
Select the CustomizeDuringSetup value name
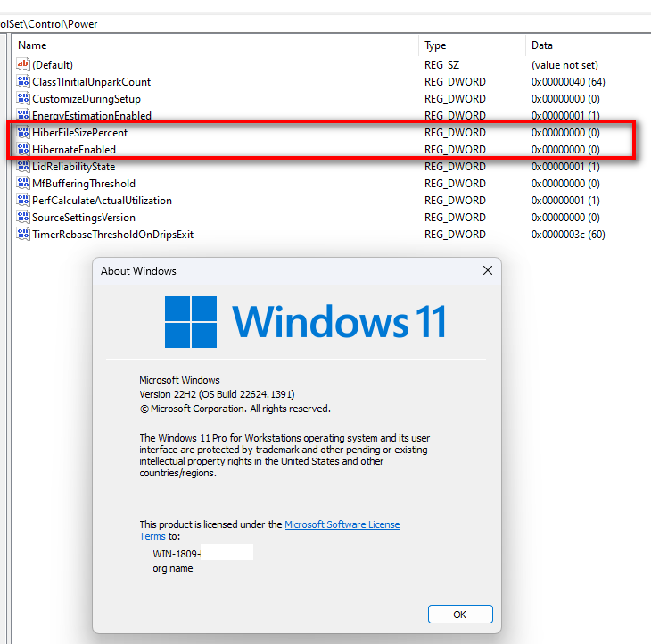click(x=87, y=99)
